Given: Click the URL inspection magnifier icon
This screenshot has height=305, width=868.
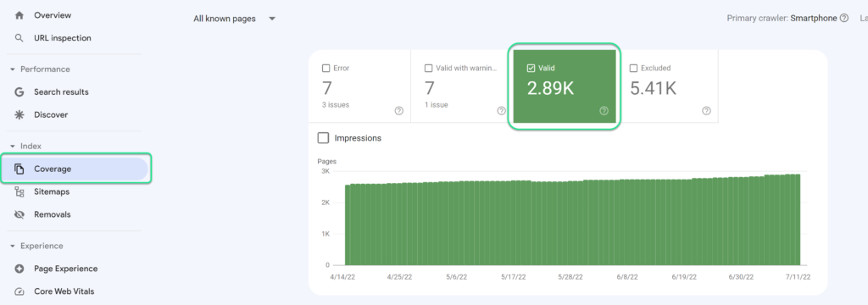Looking at the screenshot, I should click(x=19, y=38).
